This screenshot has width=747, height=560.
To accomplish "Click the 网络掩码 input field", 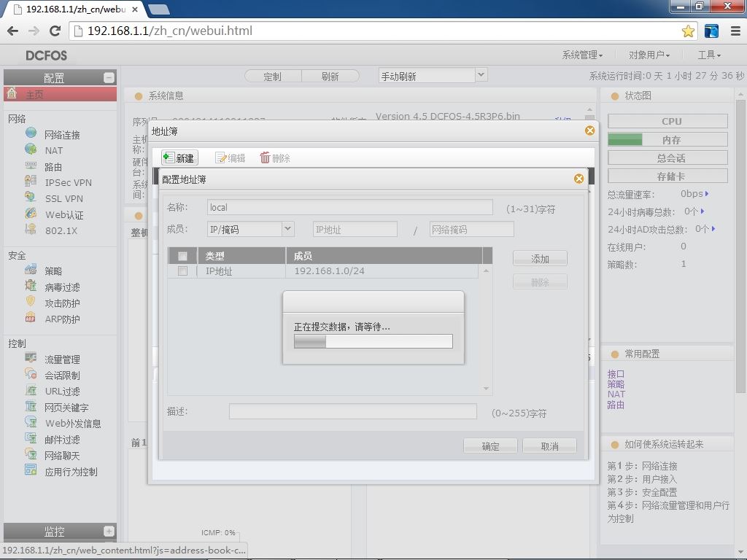I will [x=472, y=230].
